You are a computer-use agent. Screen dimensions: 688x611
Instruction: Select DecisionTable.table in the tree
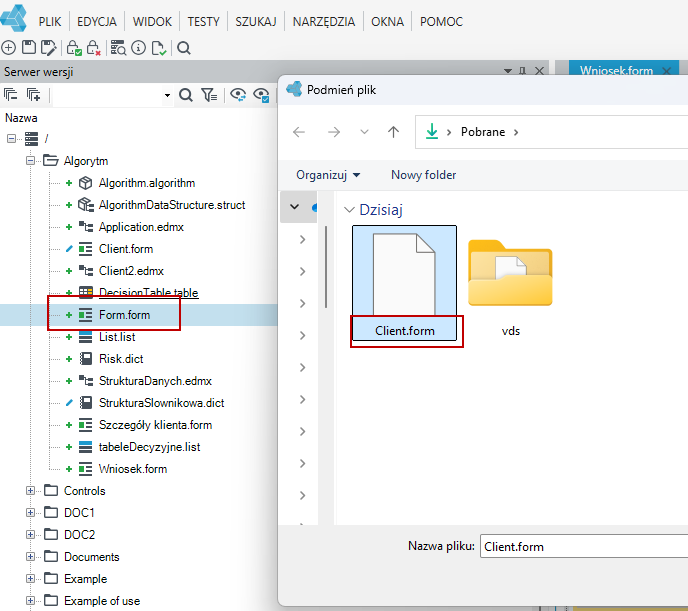148,293
